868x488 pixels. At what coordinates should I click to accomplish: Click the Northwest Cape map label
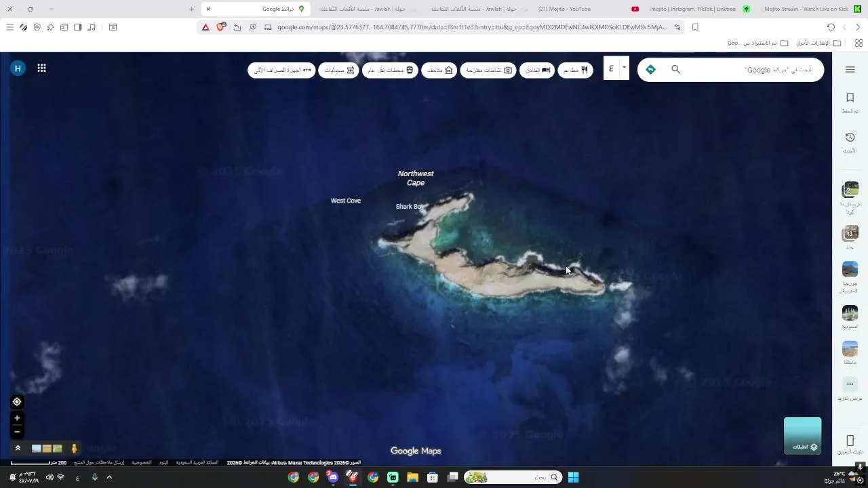(x=416, y=178)
